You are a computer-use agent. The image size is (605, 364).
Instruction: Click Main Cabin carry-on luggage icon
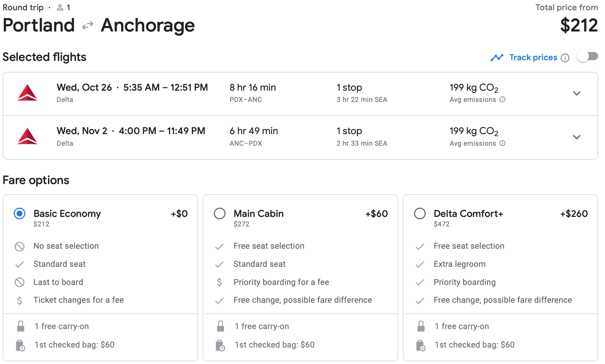coord(221,326)
